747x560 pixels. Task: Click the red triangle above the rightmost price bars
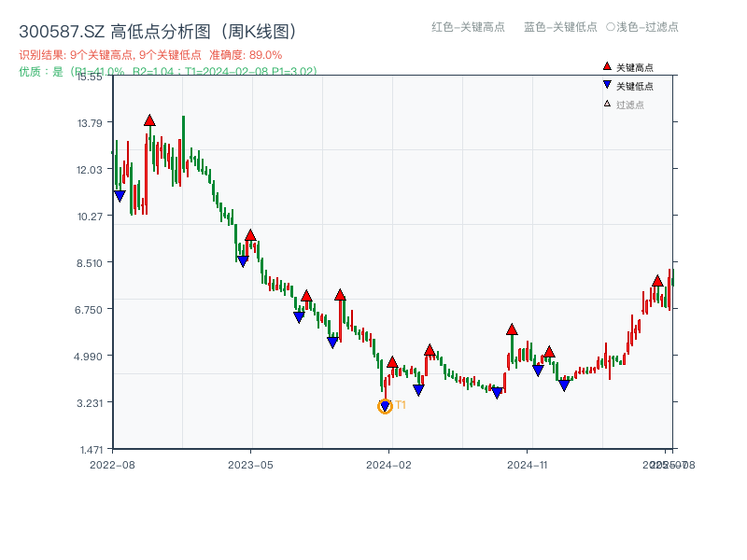tap(657, 280)
